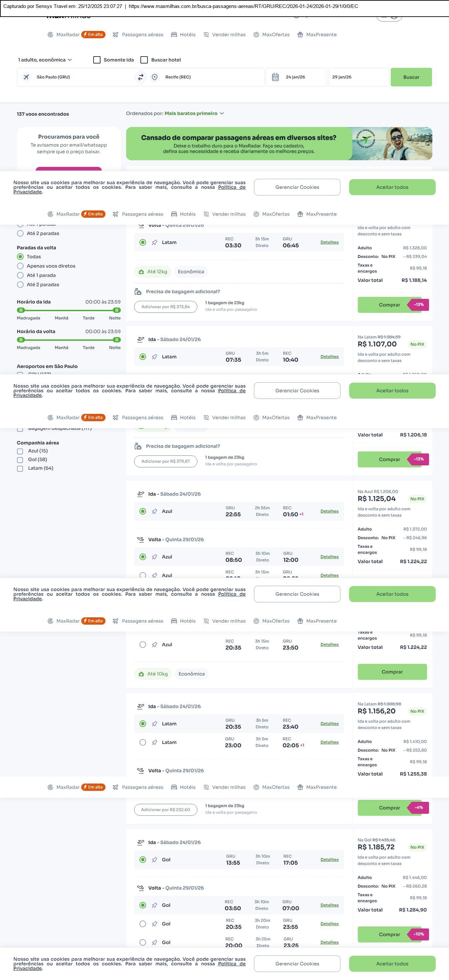449x980 pixels.
Task: Click the airplane icon in São Paulo field
Action: 26,77
